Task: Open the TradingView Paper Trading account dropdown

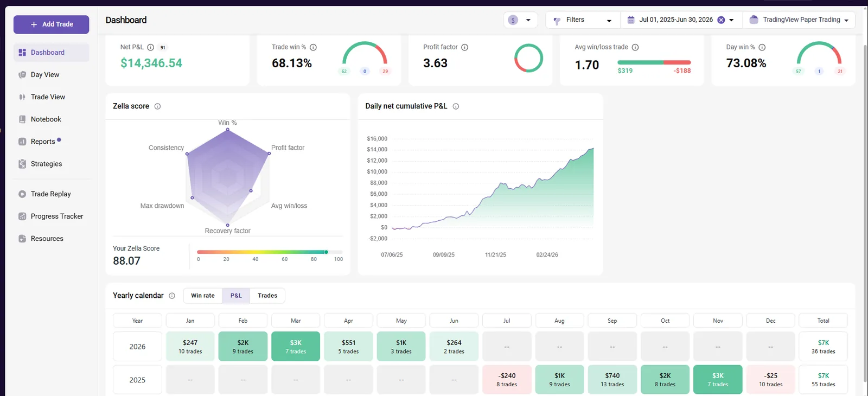Action: click(x=799, y=20)
